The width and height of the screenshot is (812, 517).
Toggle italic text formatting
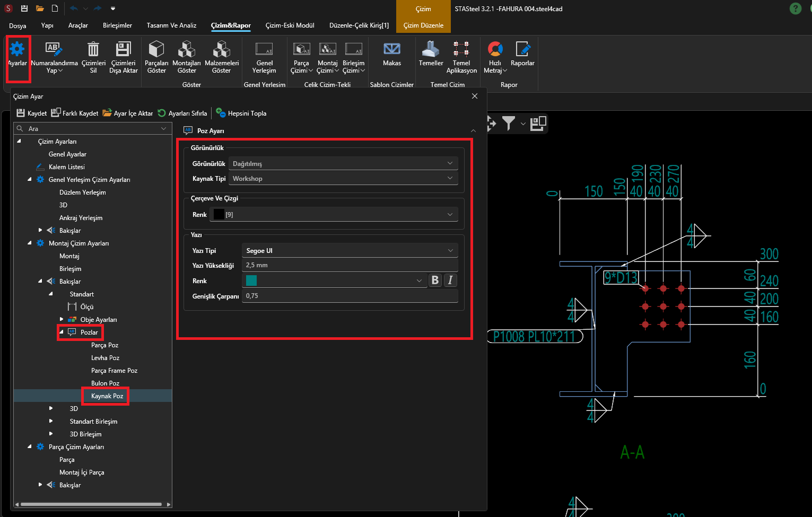coord(450,281)
